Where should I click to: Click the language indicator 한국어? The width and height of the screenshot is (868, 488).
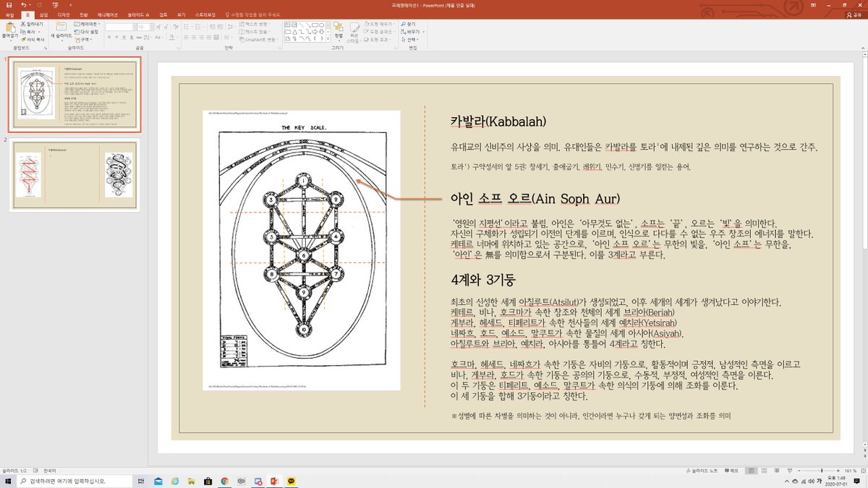tap(50, 471)
